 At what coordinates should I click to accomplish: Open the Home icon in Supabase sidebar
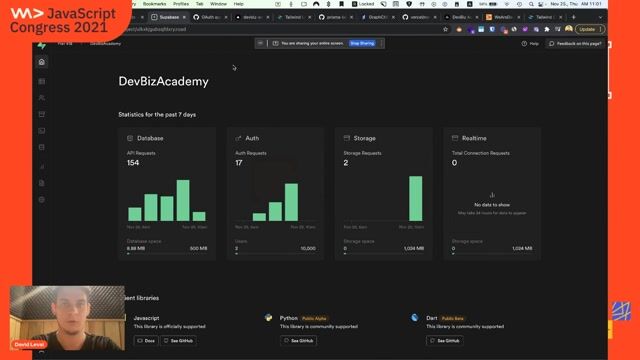click(x=42, y=62)
